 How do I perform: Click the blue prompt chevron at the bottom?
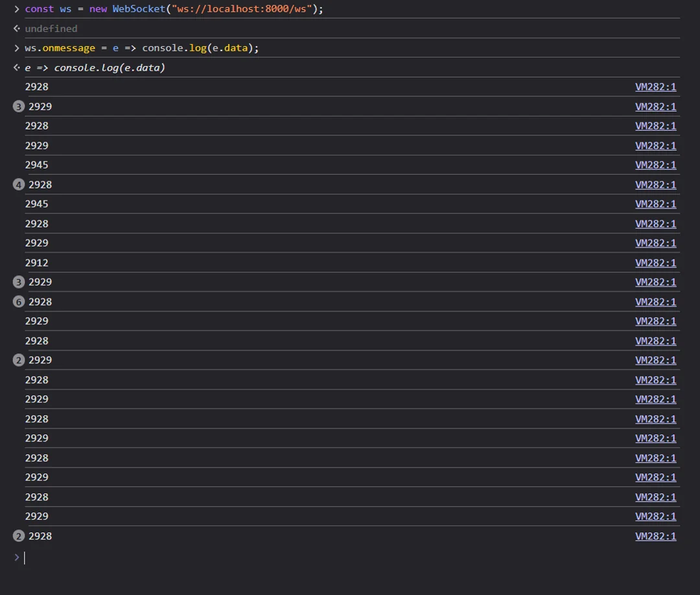(x=16, y=557)
